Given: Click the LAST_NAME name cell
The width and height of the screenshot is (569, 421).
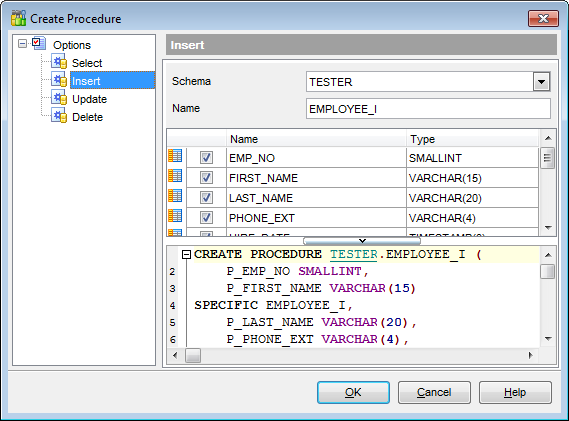Looking at the screenshot, I should (x=316, y=198).
